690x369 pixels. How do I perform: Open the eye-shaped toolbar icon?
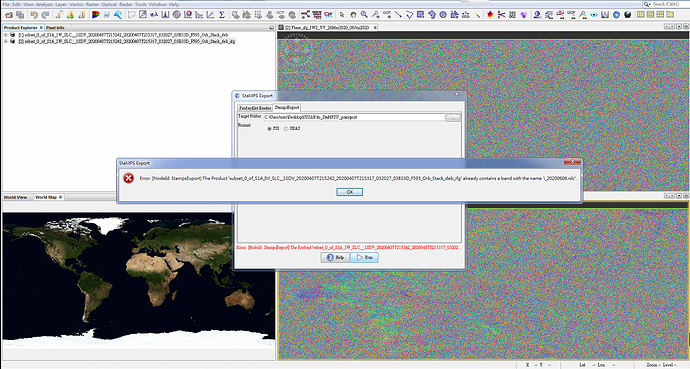coord(594,15)
